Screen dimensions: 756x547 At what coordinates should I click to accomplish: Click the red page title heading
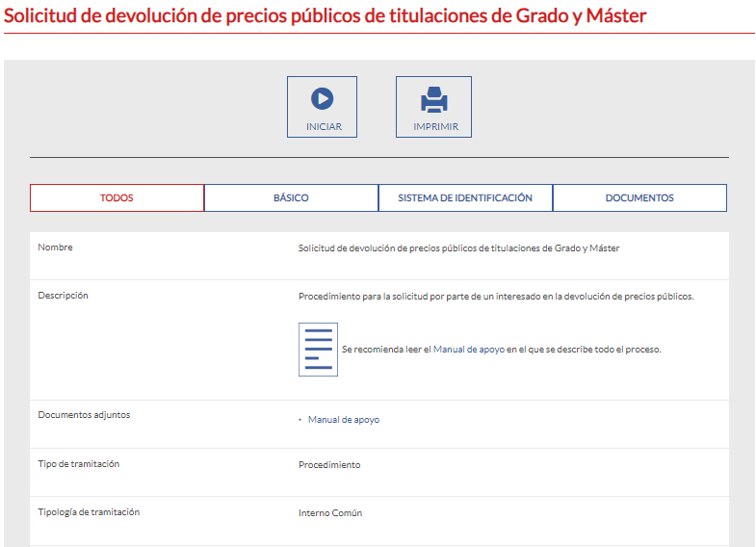point(325,16)
